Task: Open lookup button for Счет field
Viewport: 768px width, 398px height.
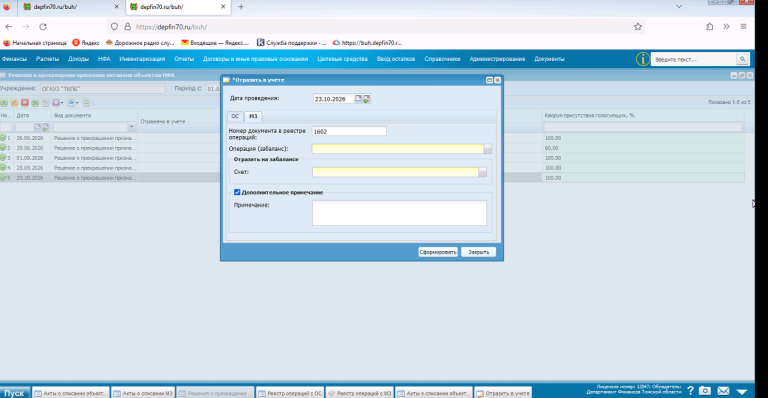Action: tap(482, 172)
